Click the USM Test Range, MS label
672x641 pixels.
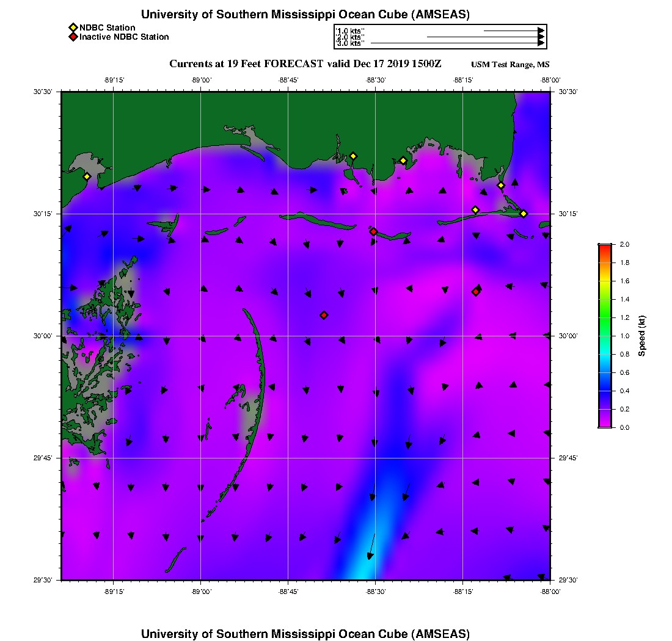510,65
